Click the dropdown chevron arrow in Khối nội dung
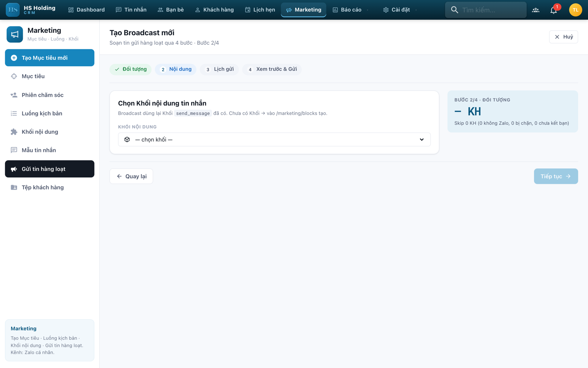The height and width of the screenshot is (368, 588). click(x=422, y=139)
